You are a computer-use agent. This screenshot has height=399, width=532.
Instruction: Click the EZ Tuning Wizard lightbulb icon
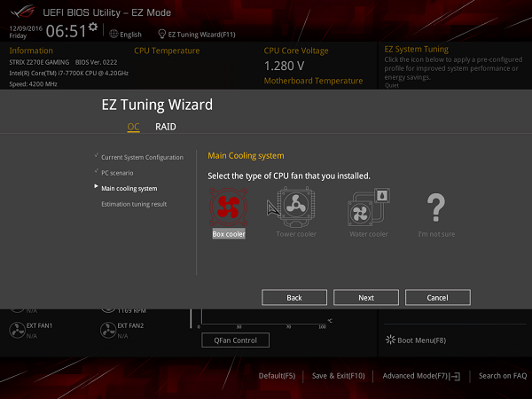[162, 34]
